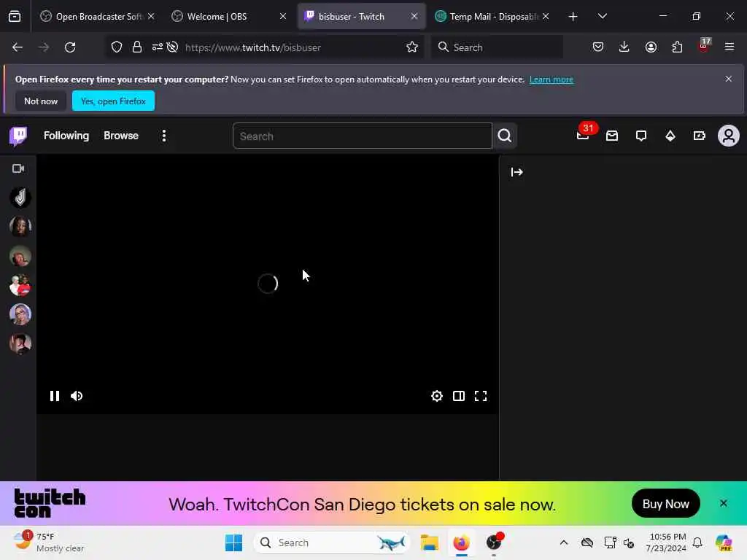This screenshot has width=747, height=560.
Task: Open the Twitch inbox envelope icon
Action: click(x=612, y=136)
